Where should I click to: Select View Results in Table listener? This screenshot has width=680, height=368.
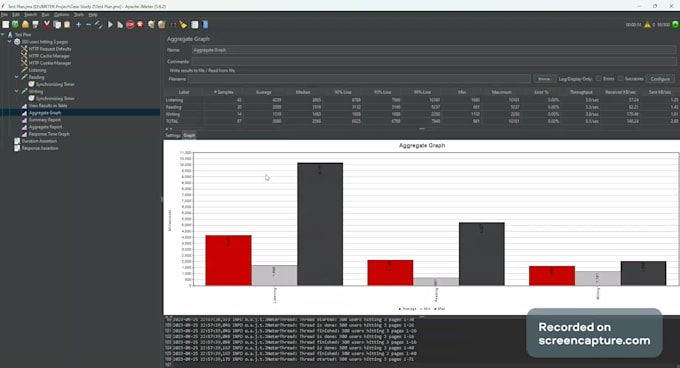point(48,105)
